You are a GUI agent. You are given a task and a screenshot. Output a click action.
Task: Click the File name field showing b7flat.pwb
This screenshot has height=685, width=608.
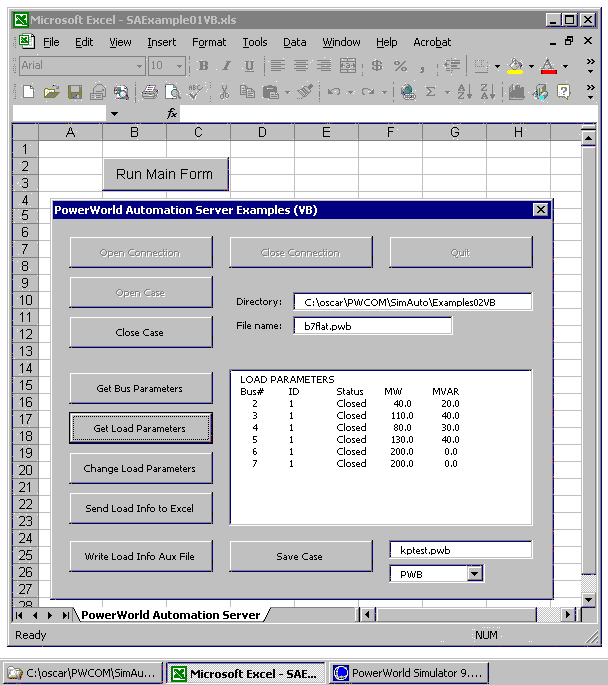coord(372,326)
